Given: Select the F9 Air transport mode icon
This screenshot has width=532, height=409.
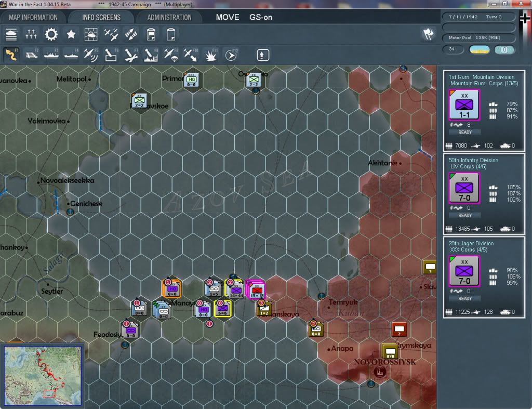Looking at the screenshot, I should pyautogui.click(x=171, y=55).
